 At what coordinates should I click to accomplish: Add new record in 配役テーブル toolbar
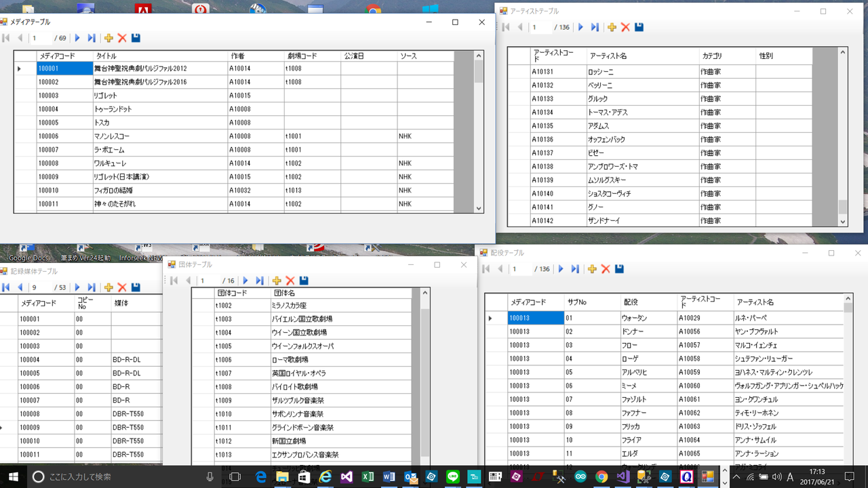coord(592,269)
